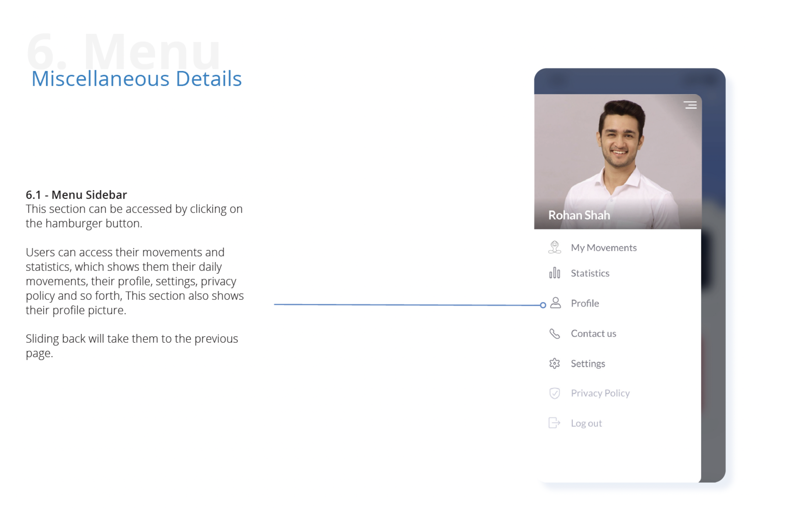Choose Contact us from sidebar
Viewport: 792px width, 532px height.
pyautogui.click(x=593, y=334)
